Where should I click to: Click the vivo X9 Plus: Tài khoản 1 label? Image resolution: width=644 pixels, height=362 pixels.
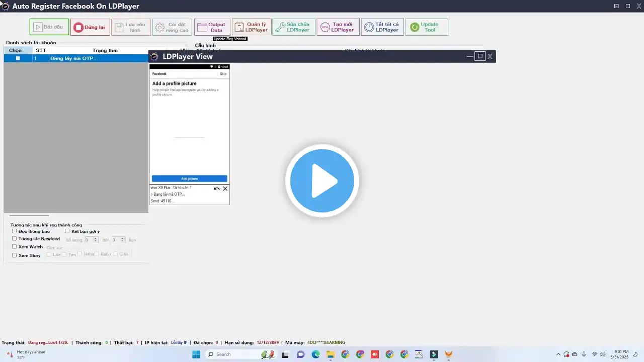coord(171,188)
